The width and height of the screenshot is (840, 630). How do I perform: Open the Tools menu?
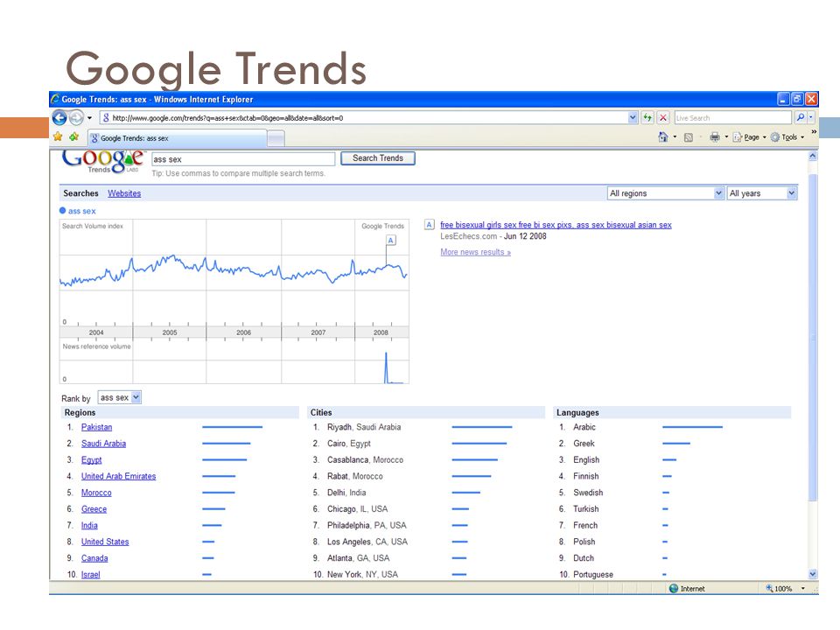click(x=787, y=137)
